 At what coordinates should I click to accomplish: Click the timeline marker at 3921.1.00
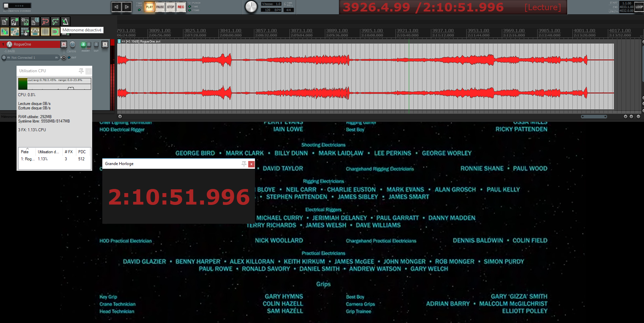407,31
